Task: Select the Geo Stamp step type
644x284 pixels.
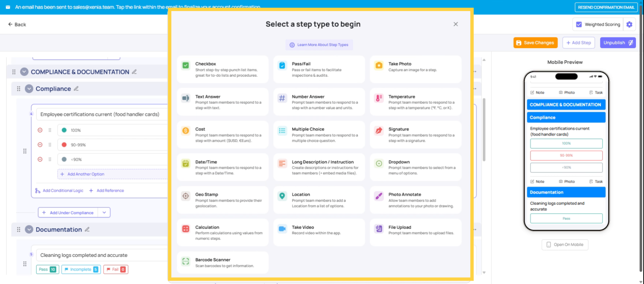Action: point(222,200)
